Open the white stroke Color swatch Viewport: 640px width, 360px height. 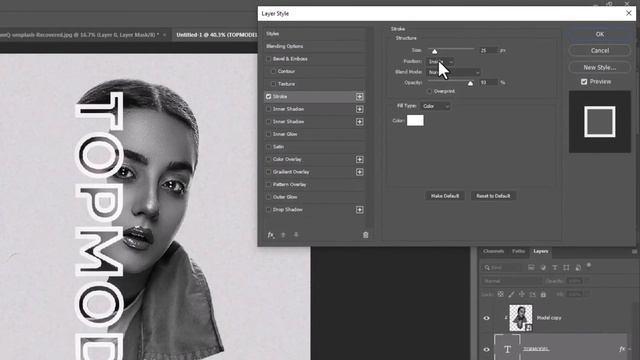click(415, 120)
